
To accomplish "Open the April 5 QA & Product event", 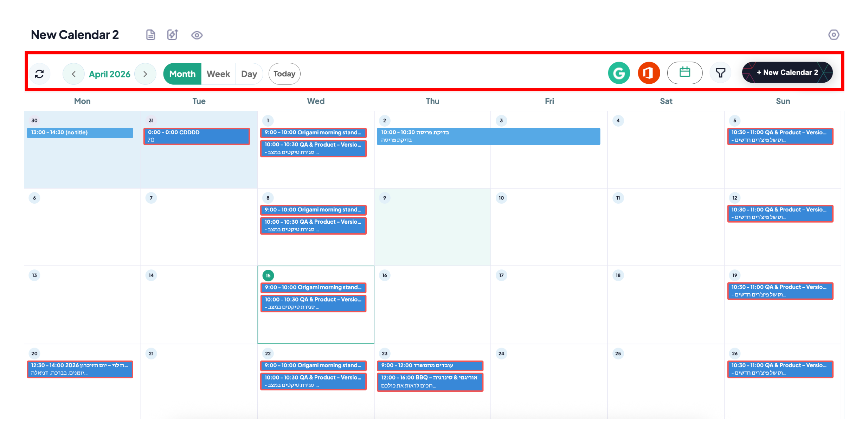I will pyautogui.click(x=780, y=136).
